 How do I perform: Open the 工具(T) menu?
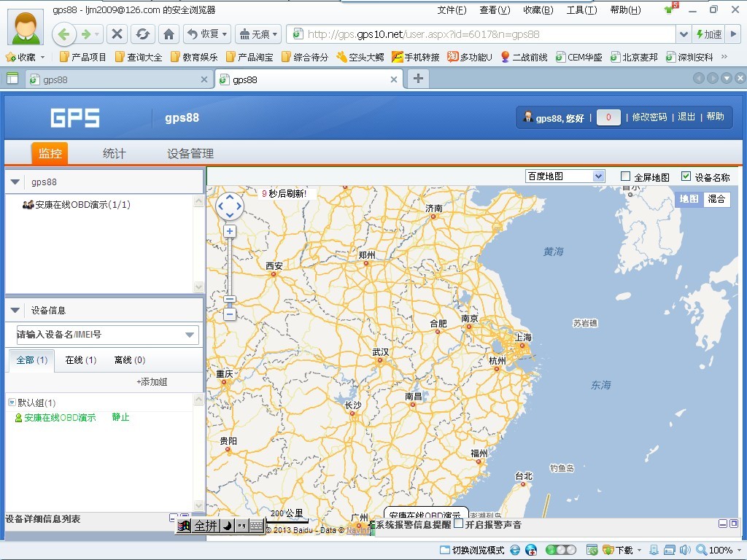[581, 10]
